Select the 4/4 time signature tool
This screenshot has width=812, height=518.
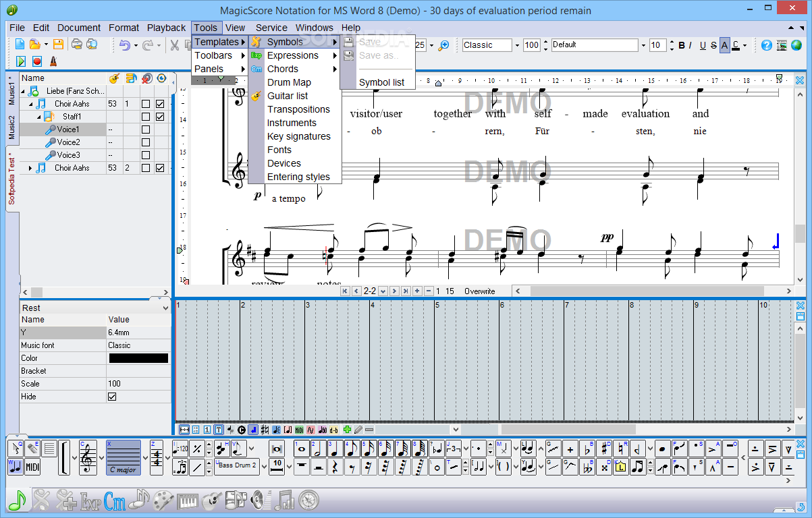[157, 458]
